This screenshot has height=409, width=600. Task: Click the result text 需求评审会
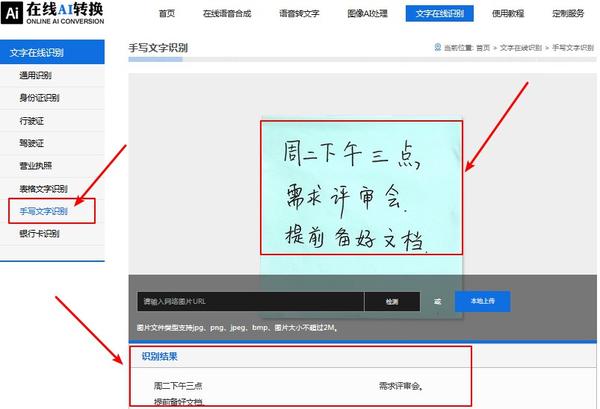pyautogui.click(x=401, y=386)
